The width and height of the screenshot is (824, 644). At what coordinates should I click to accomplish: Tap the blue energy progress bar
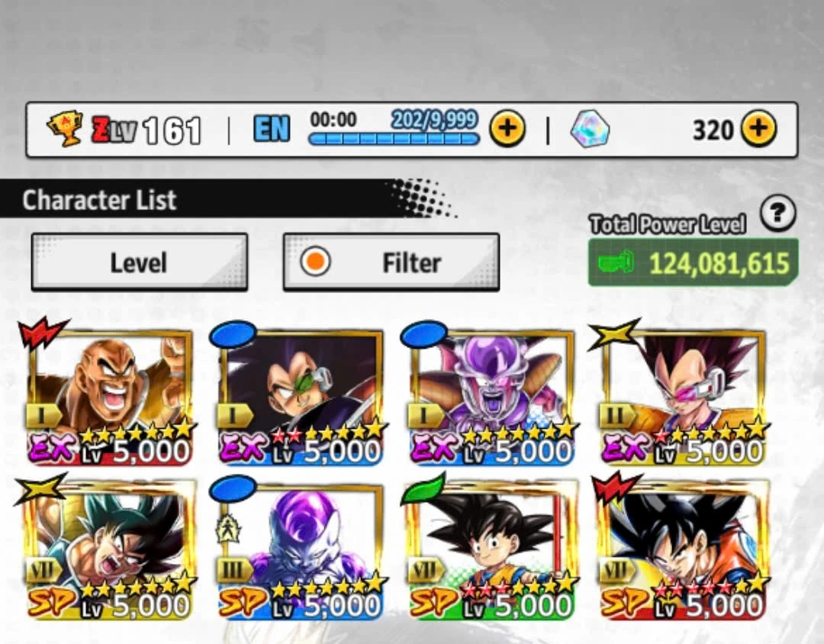(x=394, y=139)
